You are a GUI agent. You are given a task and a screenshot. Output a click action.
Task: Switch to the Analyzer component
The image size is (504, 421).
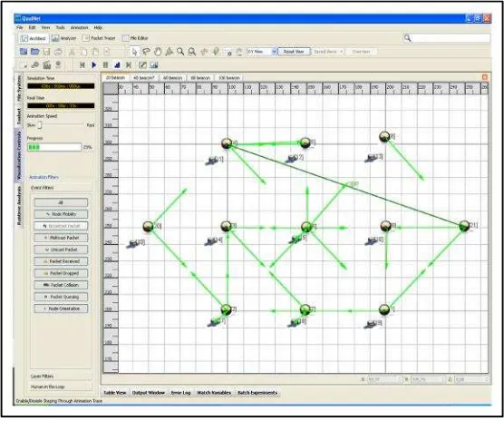[x=64, y=38]
